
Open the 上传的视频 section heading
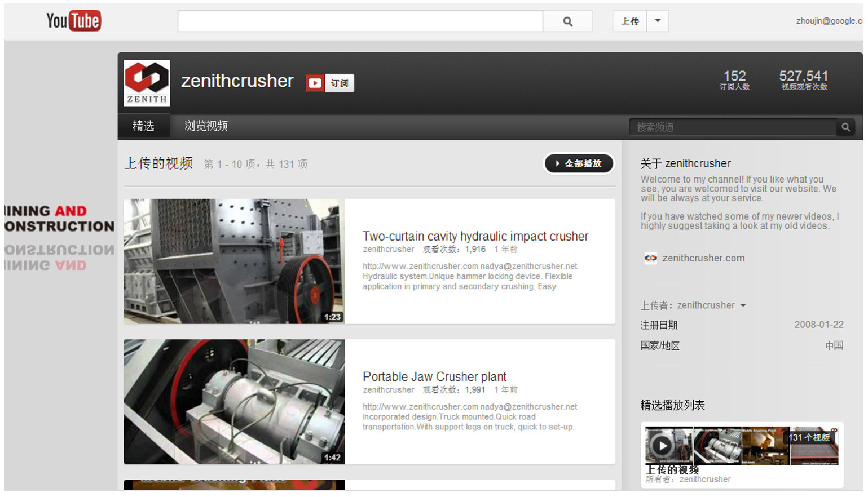[x=158, y=163]
